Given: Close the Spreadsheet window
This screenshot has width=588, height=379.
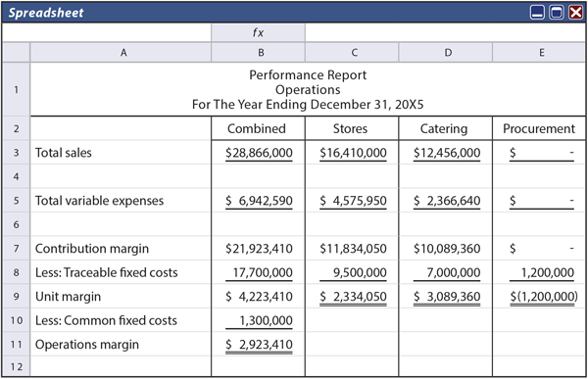Looking at the screenshot, I should pyautogui.click(x=575, y=13).
